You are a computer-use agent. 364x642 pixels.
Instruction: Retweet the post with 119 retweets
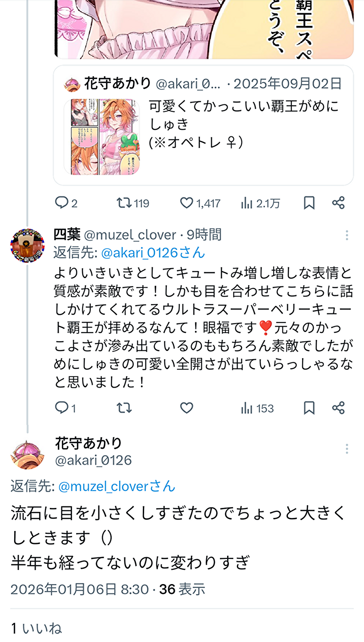click(123, 203)
